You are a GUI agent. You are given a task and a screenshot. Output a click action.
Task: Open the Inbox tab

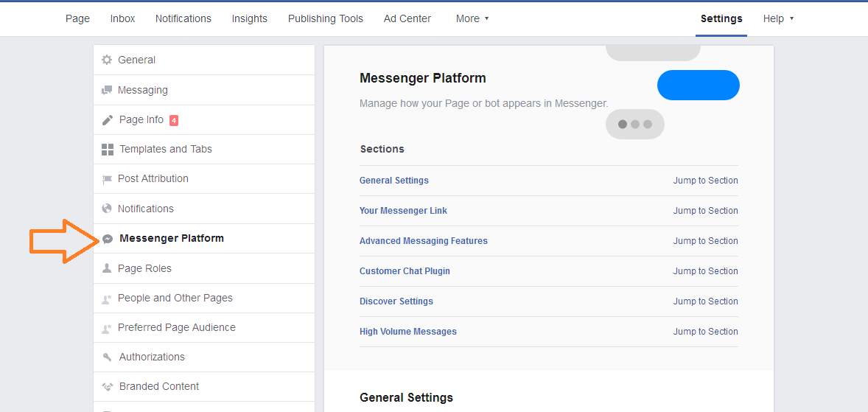click(x=122, y=19)
